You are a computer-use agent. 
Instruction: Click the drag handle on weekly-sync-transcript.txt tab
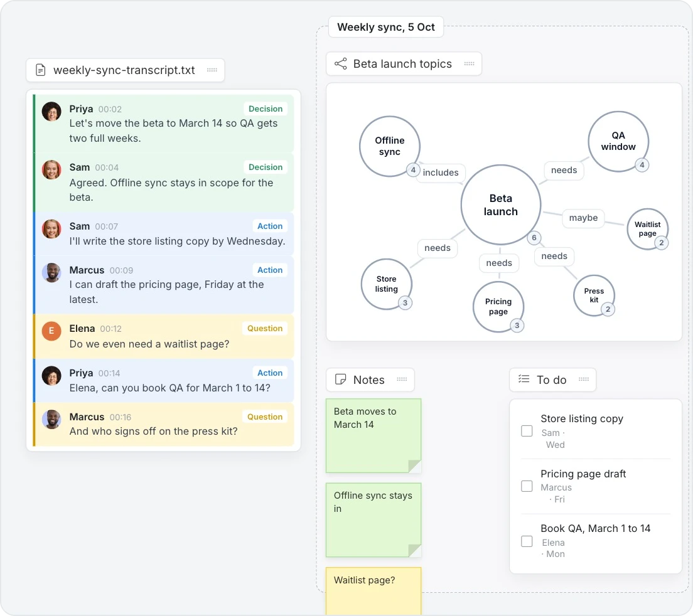tap(212, 70)
